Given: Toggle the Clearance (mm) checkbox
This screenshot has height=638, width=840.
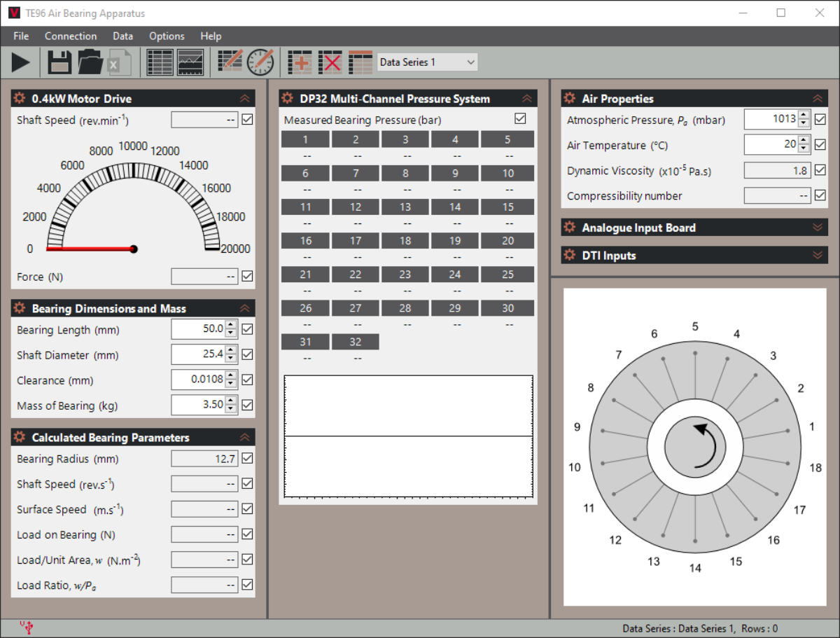Looking at the screenshot, I should pos(247,380).
